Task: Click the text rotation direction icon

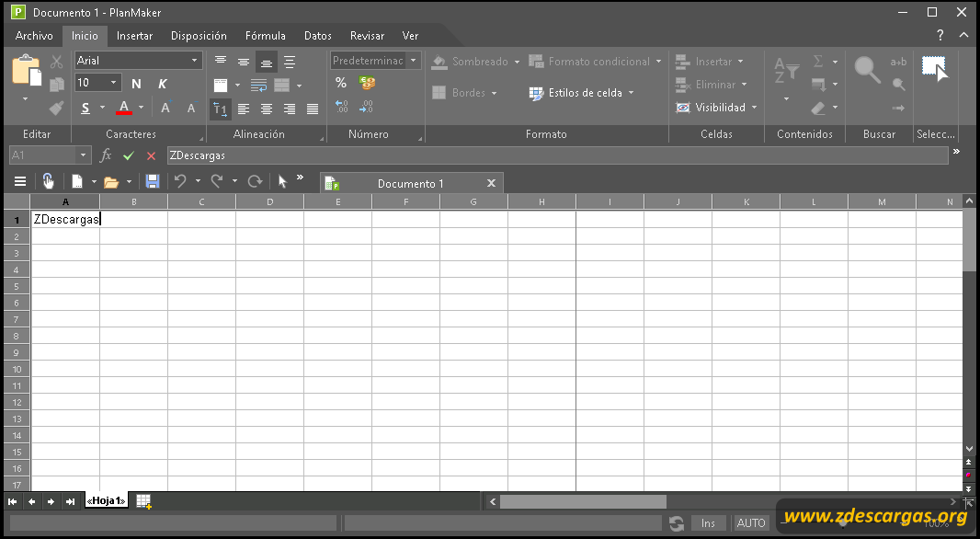Action: (x=220, y=109)
